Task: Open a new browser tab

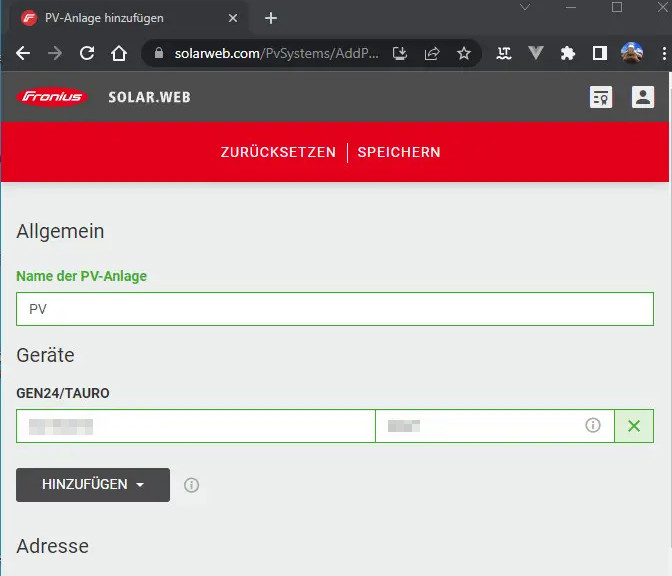Action: pyautogui.click(x=271, y=18)
